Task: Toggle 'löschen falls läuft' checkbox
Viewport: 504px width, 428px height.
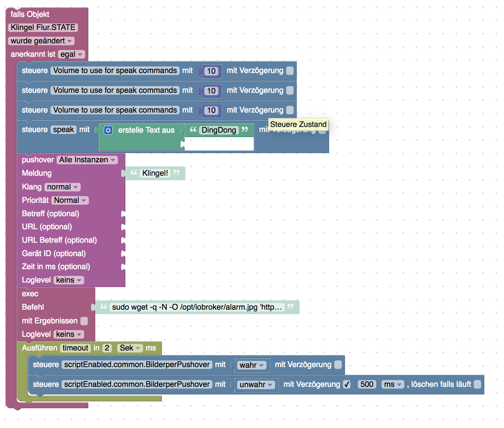Action: pyautogui.click(x=477, y=384)
